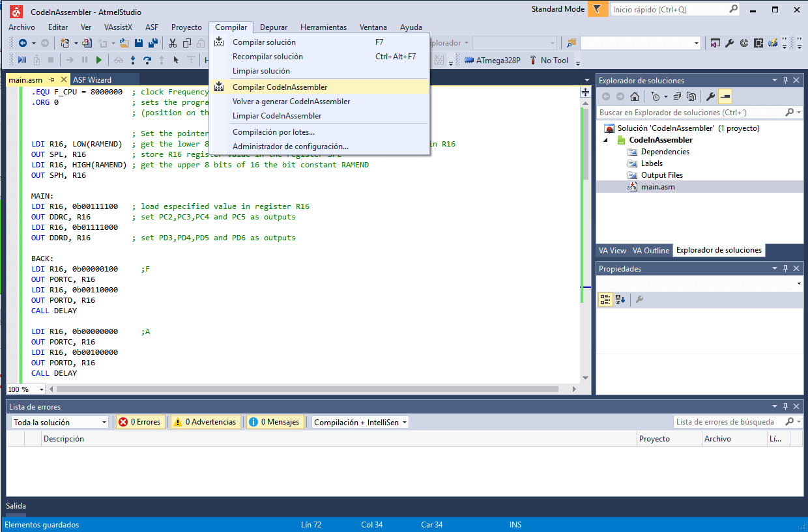Collapse the CodeInAssembler project node

point(605,140)
